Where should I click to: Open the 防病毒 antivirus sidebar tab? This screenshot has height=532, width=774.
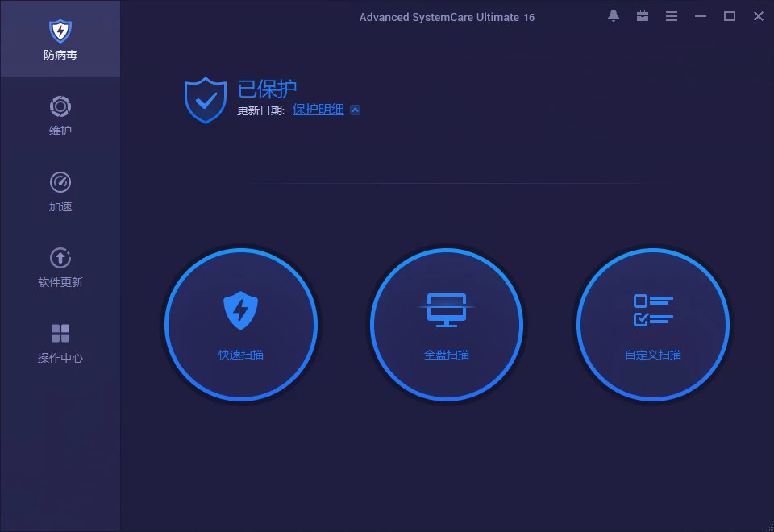pos(60,39)
